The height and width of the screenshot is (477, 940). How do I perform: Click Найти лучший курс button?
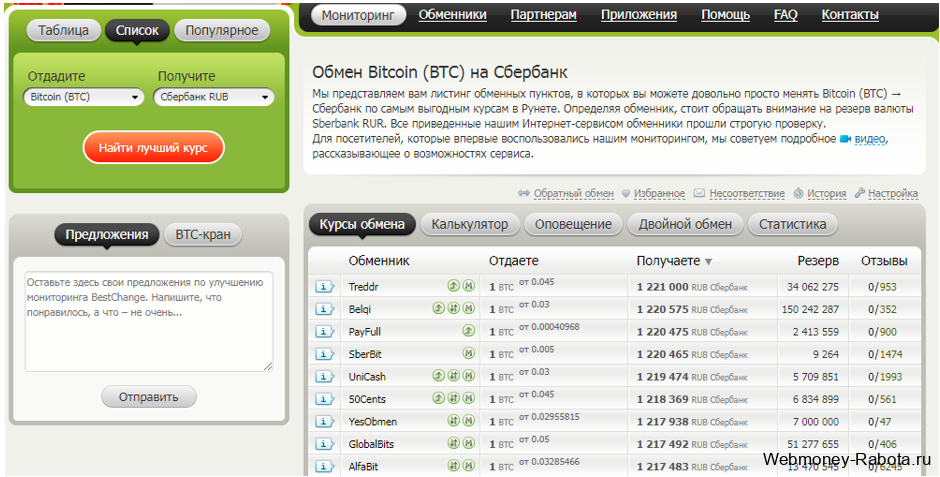pos(153,147)
